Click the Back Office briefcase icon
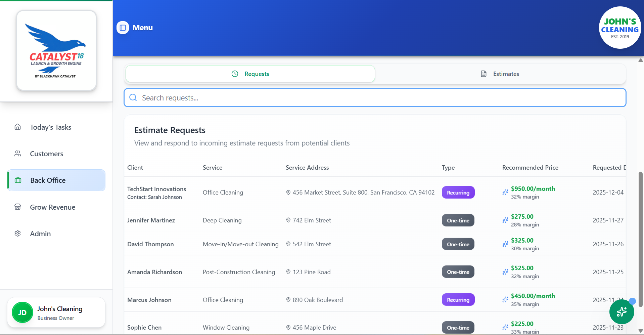The height and width of the screenshot is (335, 644). point(17,180)
